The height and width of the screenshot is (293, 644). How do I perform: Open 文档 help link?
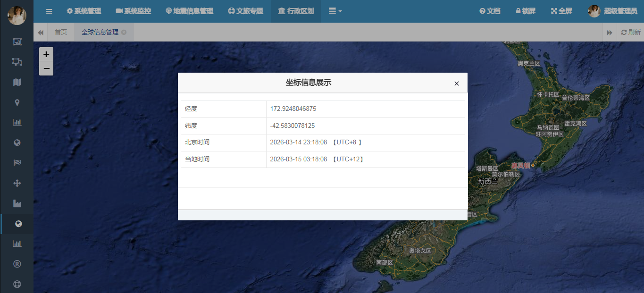(x=490, y=11)
